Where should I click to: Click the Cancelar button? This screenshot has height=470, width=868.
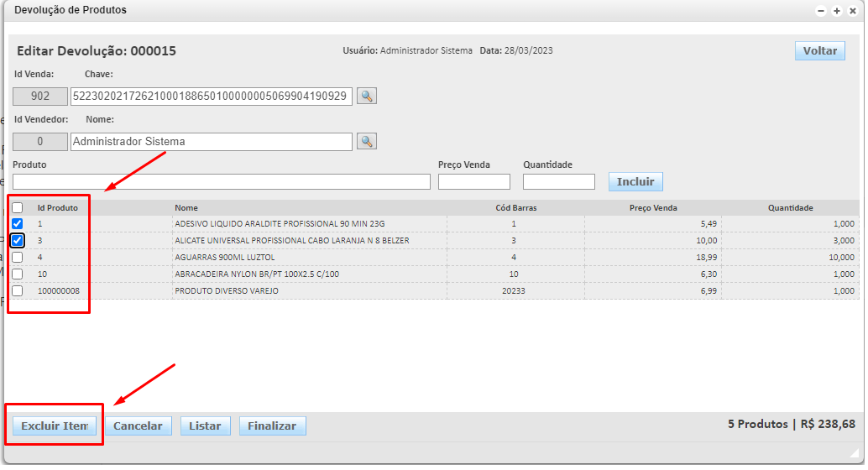pos(138,426)
